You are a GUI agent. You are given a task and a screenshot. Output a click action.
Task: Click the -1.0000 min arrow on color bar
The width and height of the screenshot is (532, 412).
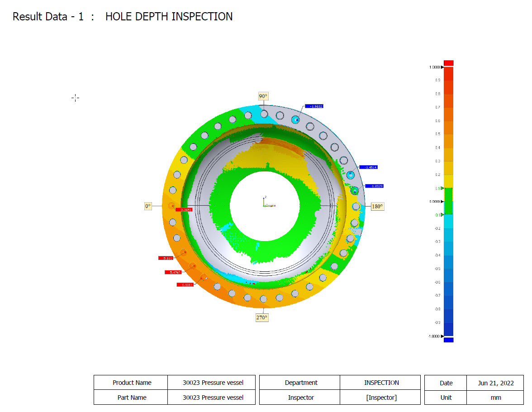442,336
